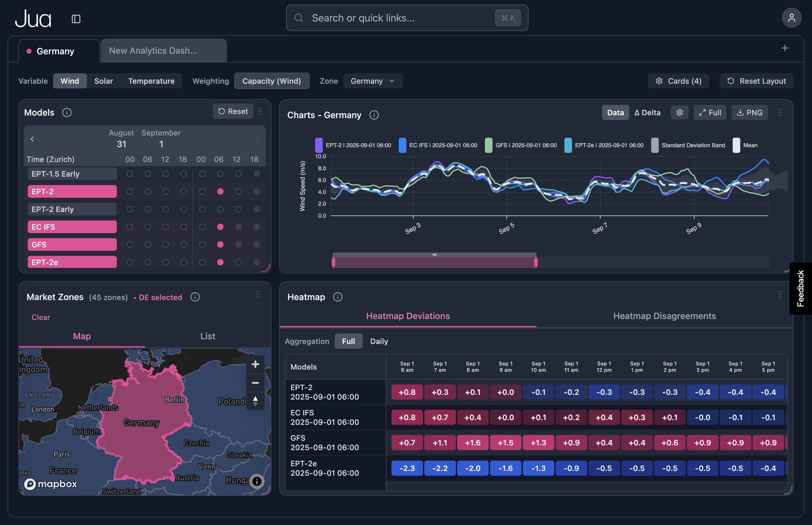
Task: Open the user profile icon
Action: [x=792, y=17]
